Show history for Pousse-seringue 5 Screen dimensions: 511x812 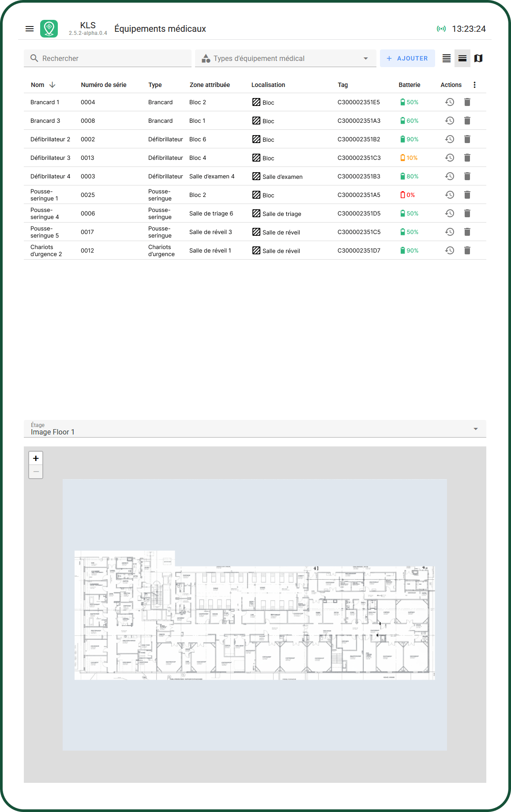(x=449, y=232)
